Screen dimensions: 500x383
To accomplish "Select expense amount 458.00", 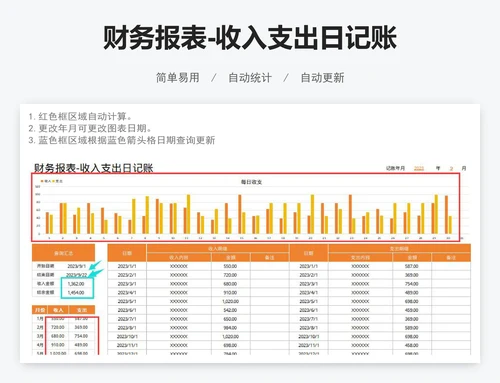I will (412, 345).
